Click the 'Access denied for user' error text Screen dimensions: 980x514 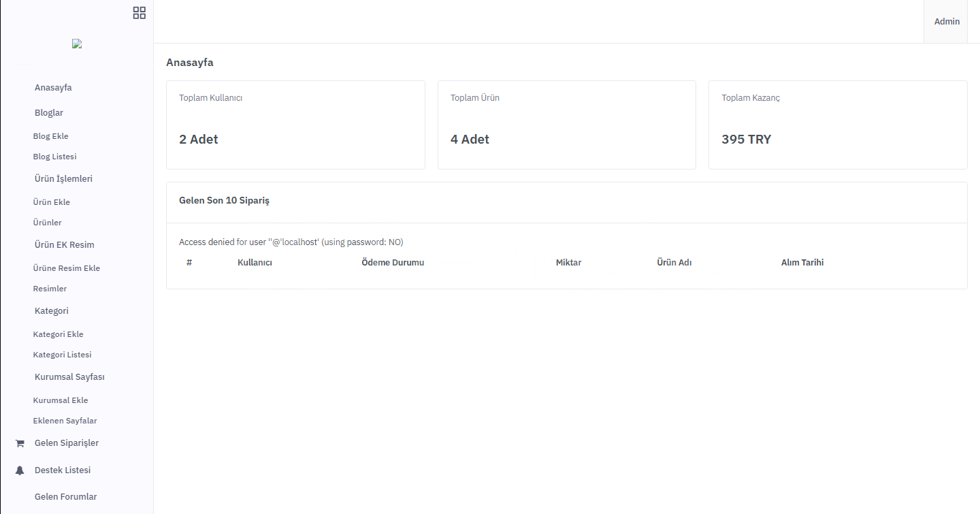[291, 242]
